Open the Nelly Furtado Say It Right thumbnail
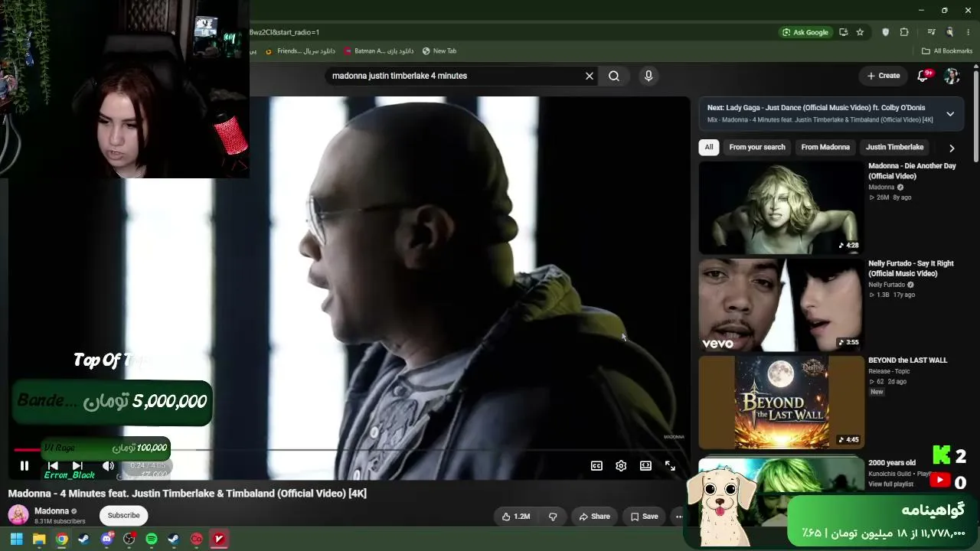This screenshot has height=551, width=980. 780,305
